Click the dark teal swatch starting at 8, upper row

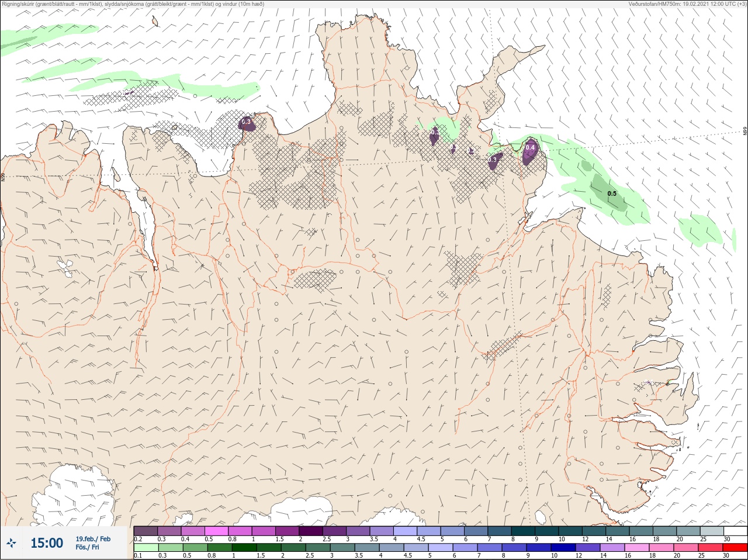click(524, 531)
